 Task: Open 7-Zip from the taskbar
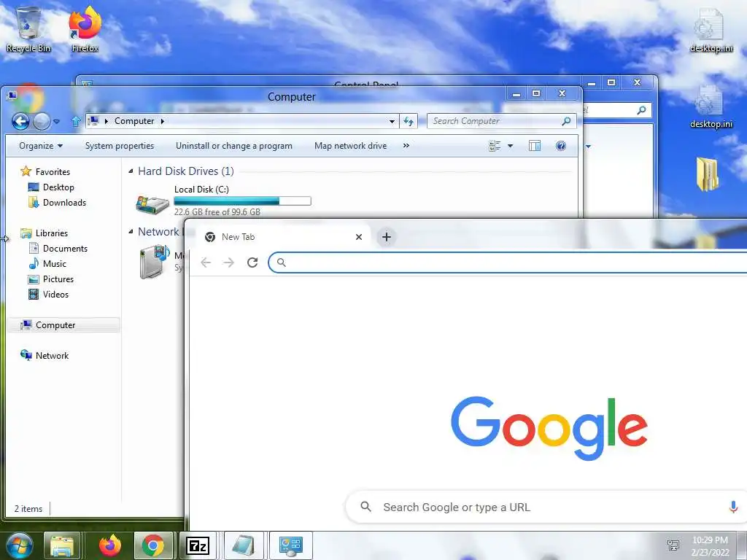(198, 545)
